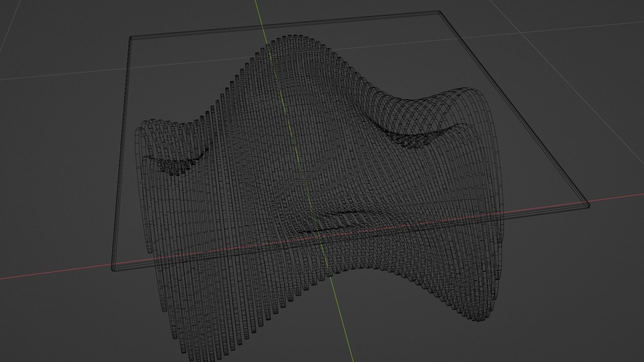Image resolution: width=644 pixels, height=362 pixels.
Task: Click the red X axis line
Action: coord(50,271)
